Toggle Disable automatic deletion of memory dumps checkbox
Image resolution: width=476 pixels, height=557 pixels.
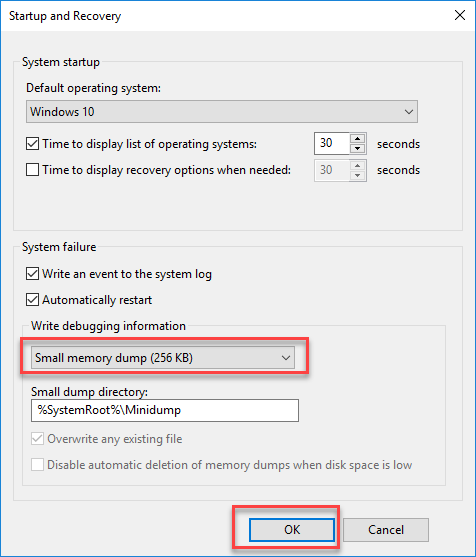click(37, 465)
